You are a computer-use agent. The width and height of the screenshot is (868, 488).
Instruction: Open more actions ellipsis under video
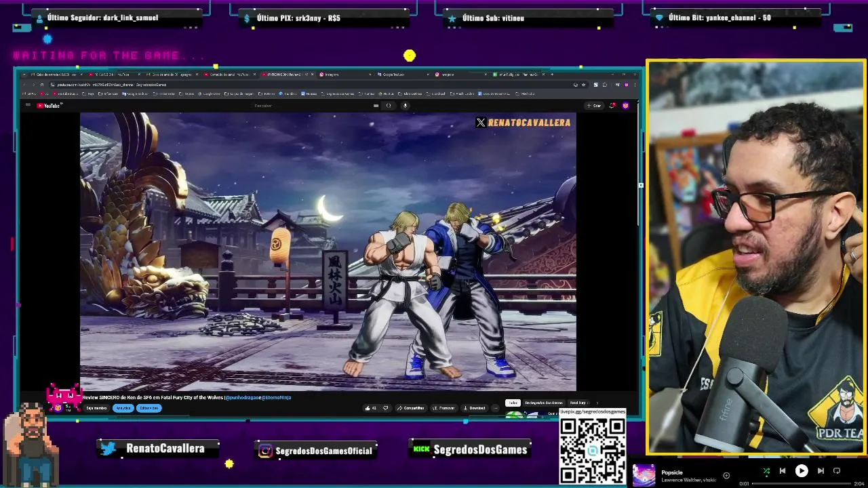[x=496, y=408]
